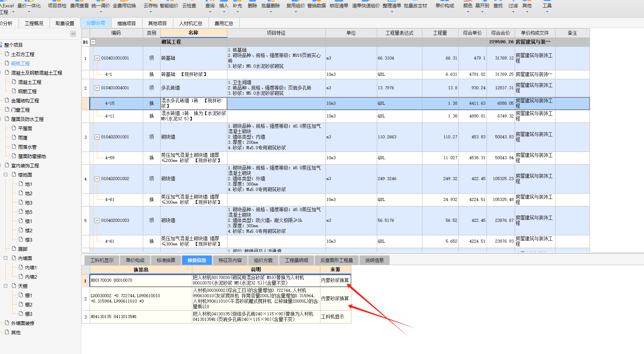
Task: Open 费用查看 in toolbar
Action: [x=80, y=6]
